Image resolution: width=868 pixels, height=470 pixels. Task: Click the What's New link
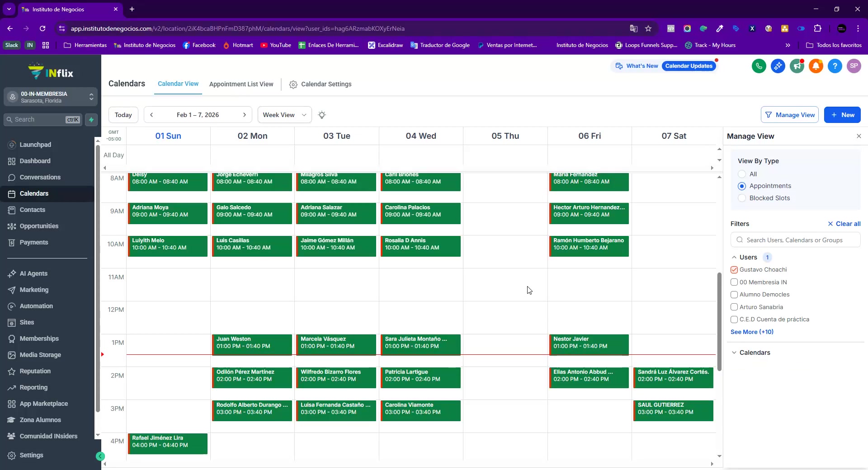click(x=637, y=66)
